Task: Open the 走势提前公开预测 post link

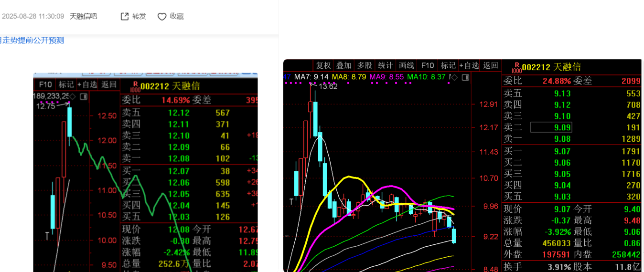Action: [32, 40]
